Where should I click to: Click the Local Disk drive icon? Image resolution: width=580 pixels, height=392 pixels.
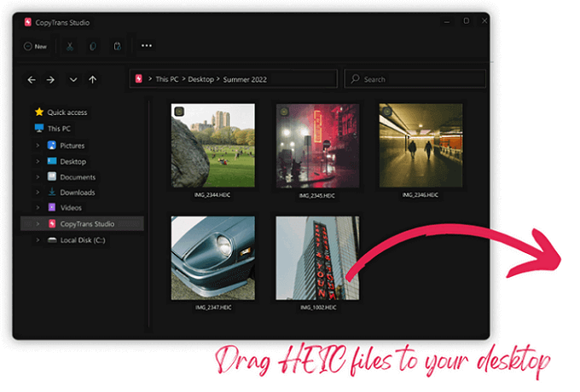[x=52, y=239]
